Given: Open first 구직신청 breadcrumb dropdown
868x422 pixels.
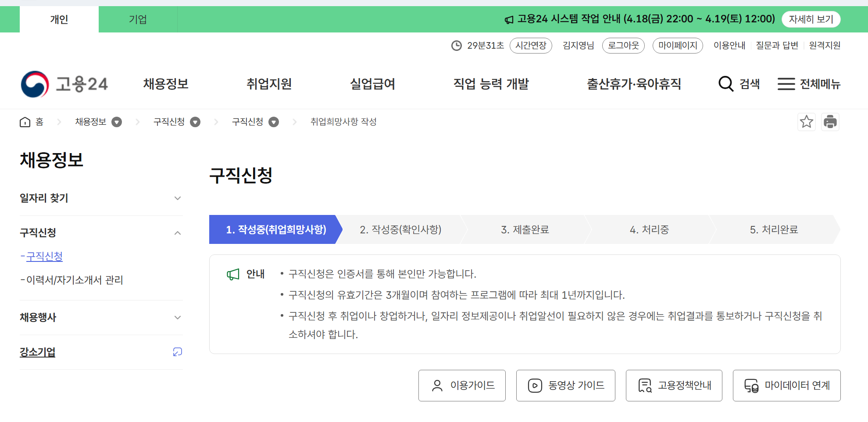Looking at the screenshot, I should (195, 122).
